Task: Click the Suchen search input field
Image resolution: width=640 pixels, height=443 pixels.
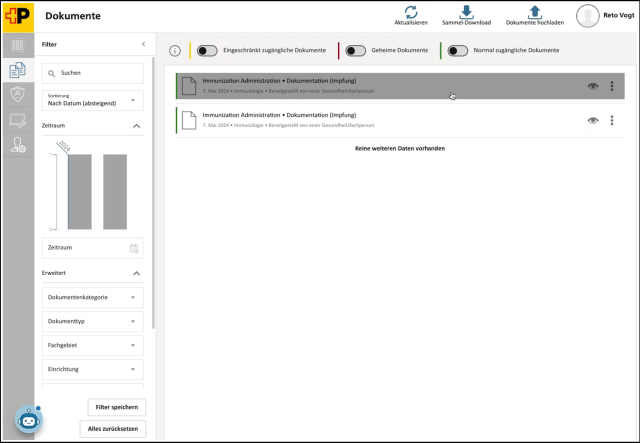Action: (x=93, y=73)
